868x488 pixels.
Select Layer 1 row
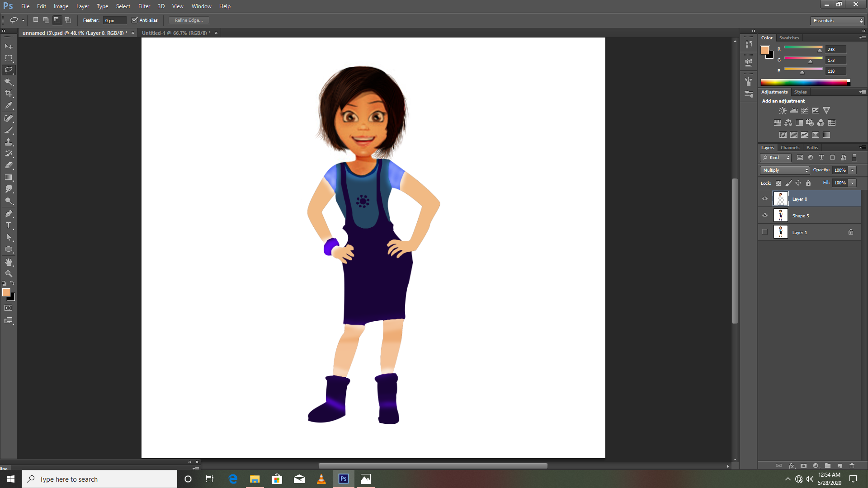point(810,232)
